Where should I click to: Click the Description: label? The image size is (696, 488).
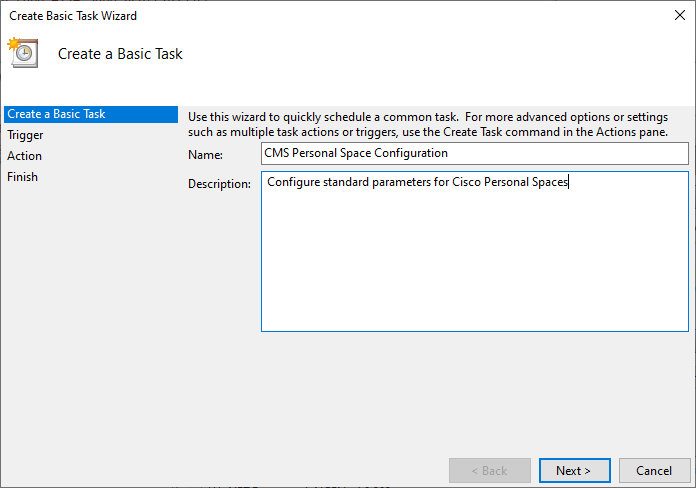(219, 184)
